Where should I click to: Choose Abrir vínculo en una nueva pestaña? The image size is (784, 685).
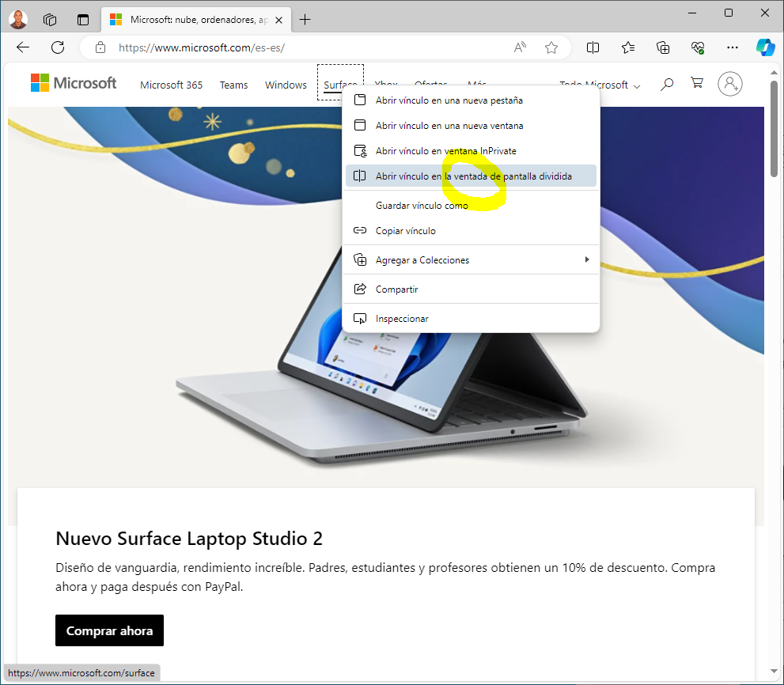[471, 100]
